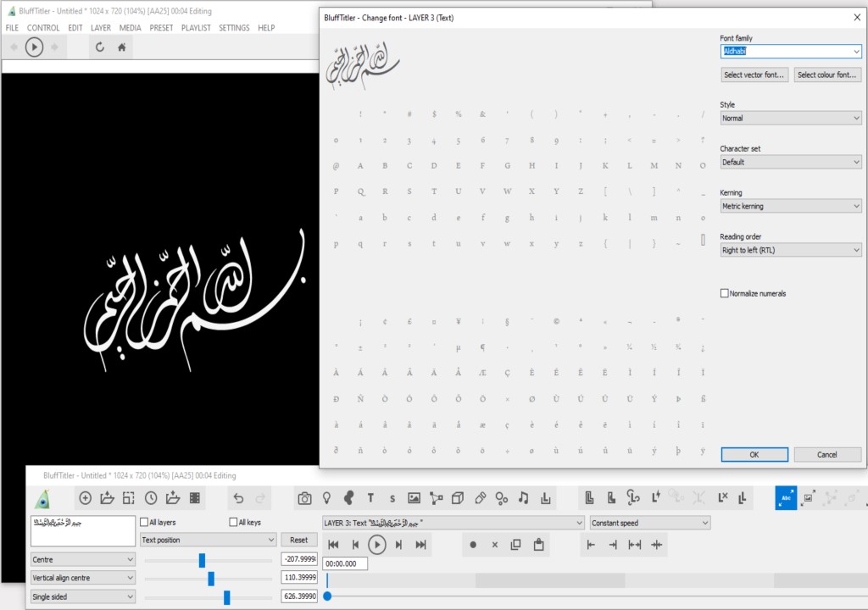Image resolution: width=868 pixels, height=610 pixels.
Task: Jump to first key with rewind icon
Action: 333,545
